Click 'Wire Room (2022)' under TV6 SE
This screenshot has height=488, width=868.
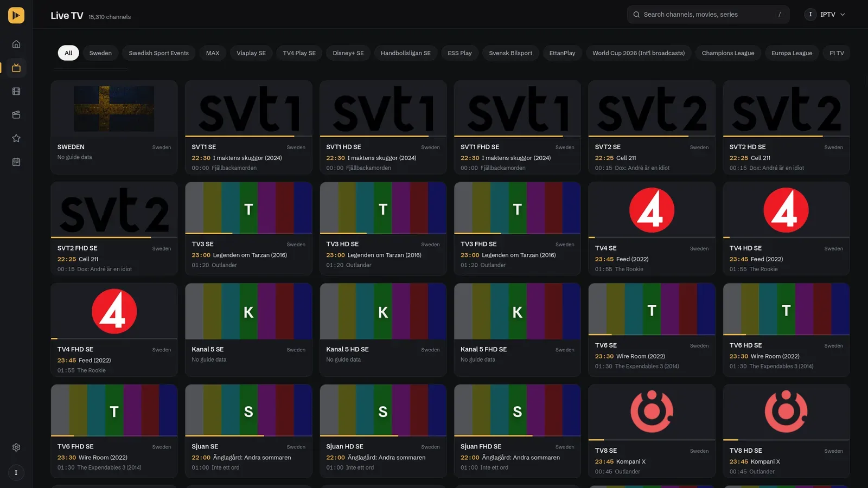[x=641, y=357]
